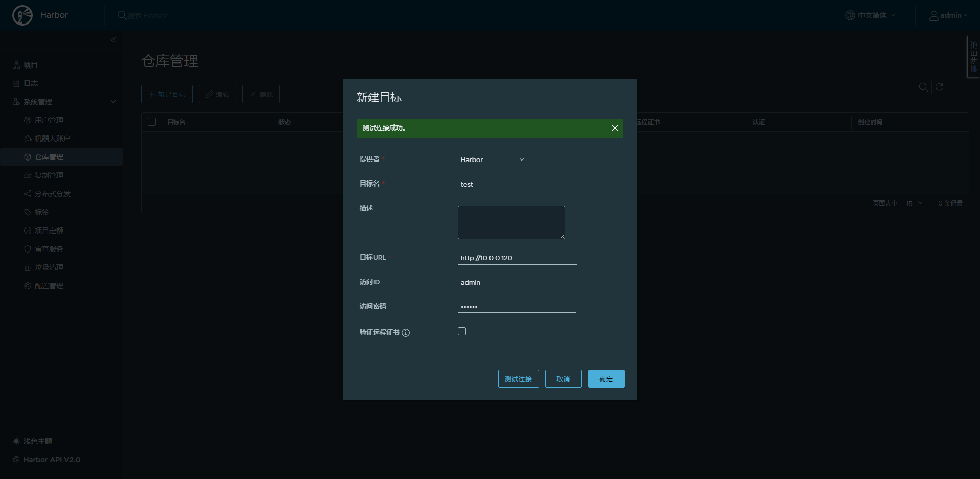Click the admin user avatar icon
The image size is (980, 479).
[x=934, y=16]
